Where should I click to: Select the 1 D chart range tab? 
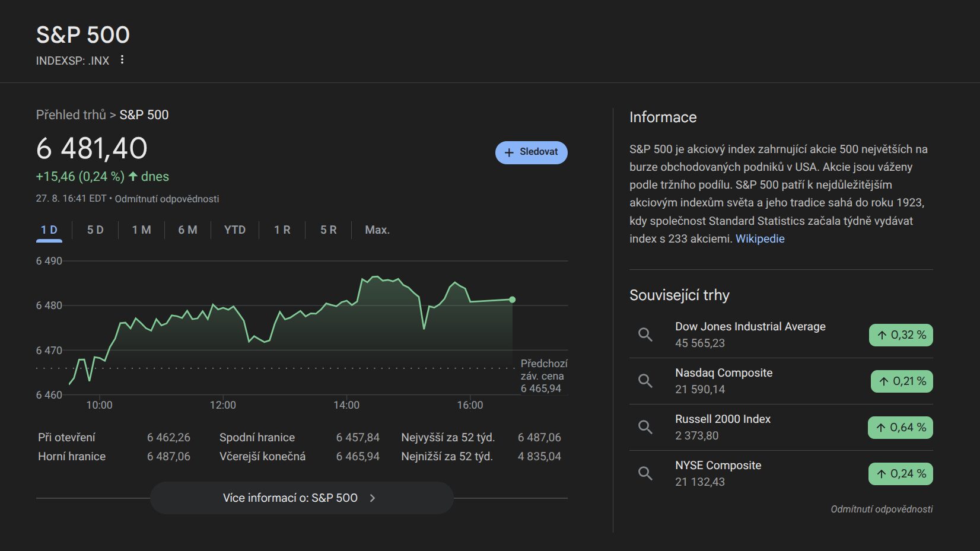[49, 230]
